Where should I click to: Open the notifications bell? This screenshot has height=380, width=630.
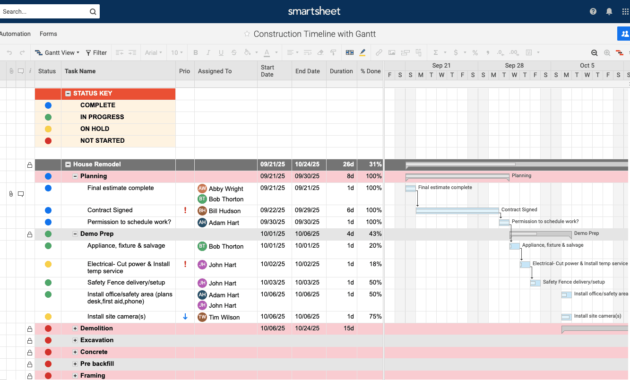[609, 12]
